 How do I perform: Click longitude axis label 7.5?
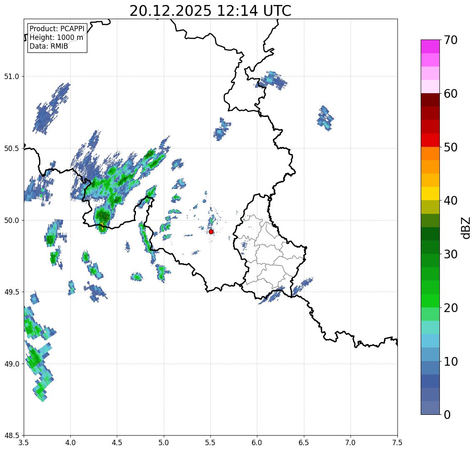point(397,443)
